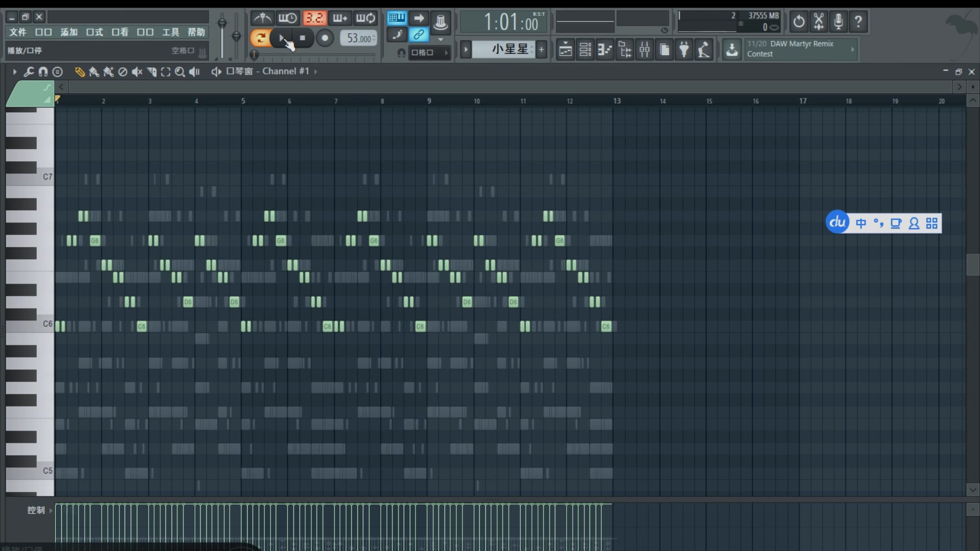Toggle the 3.2 recording countdown

point(314,19)
